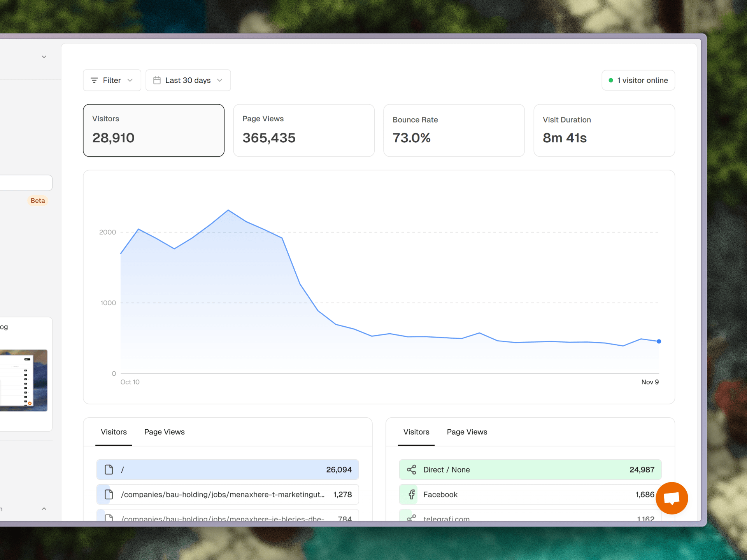The image size is (747, 560).
Task: Click the telegrafi.com source entry
Action: [446, 518]
